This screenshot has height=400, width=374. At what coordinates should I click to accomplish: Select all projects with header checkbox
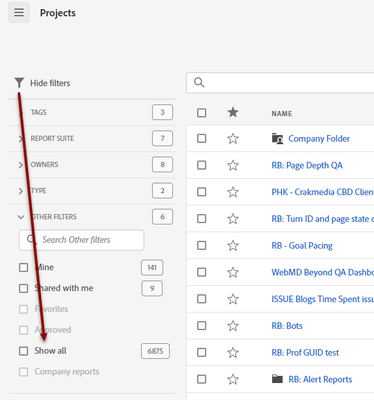(202, 113)
